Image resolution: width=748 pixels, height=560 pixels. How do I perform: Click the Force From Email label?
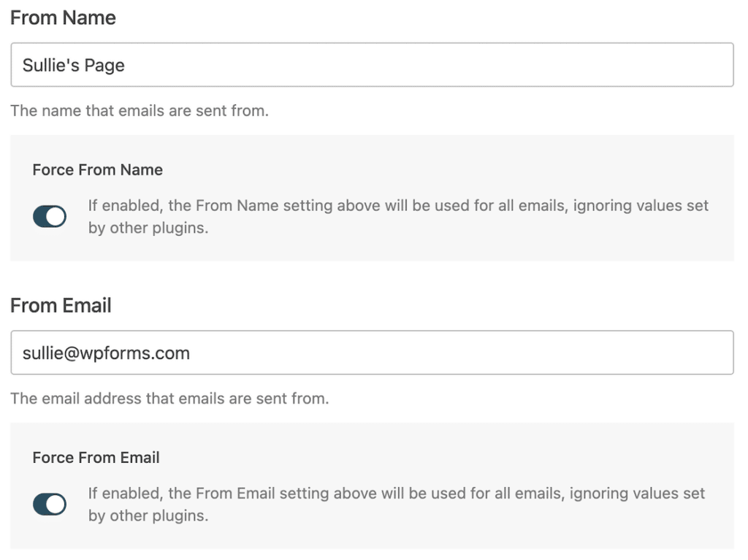click(96, 457)
